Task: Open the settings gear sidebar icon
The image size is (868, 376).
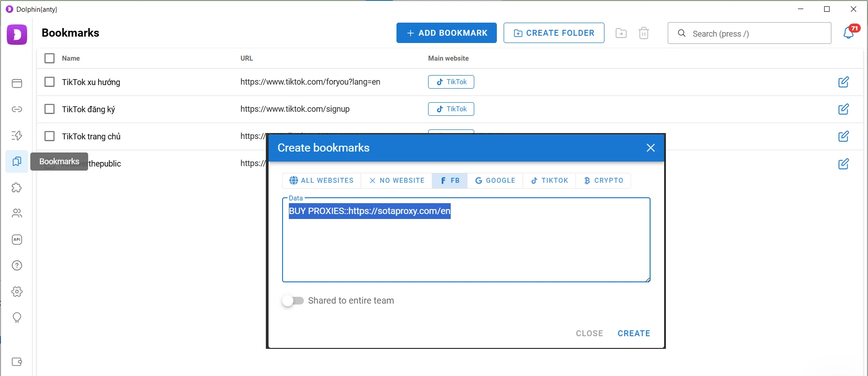Action: pos(17,291)
